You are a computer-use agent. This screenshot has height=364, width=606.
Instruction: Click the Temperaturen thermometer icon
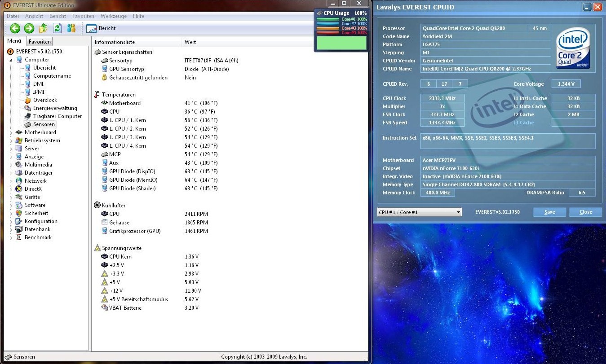(x=97, y=95)
